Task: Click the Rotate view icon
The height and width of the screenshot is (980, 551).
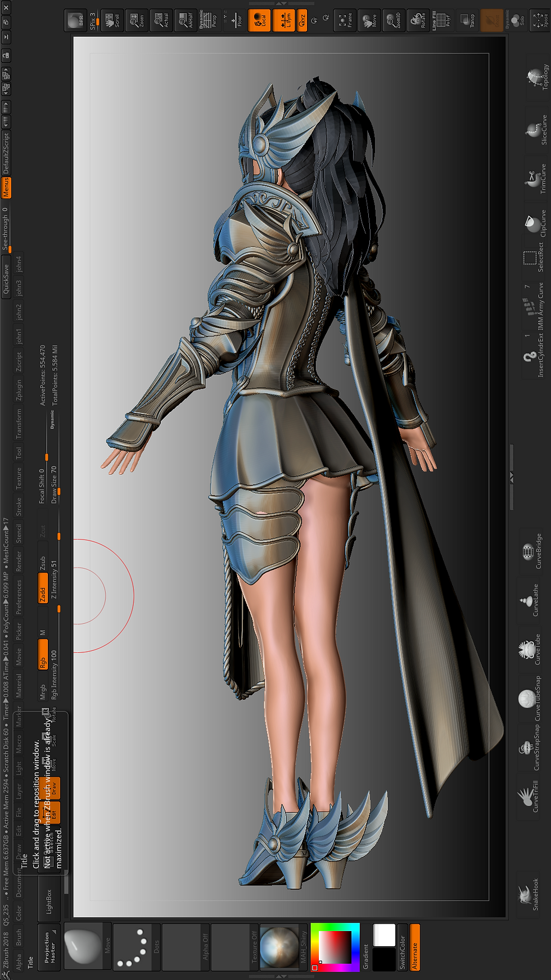Action: pyautogui.click(x=418, y=21)
